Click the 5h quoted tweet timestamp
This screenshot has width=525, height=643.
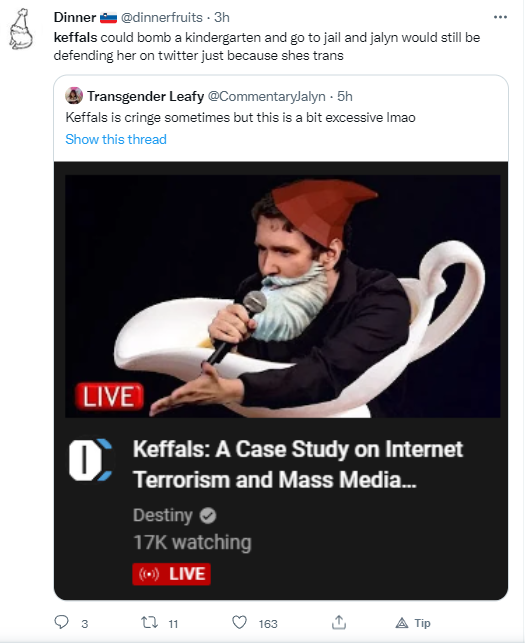[x=345, y=96]
